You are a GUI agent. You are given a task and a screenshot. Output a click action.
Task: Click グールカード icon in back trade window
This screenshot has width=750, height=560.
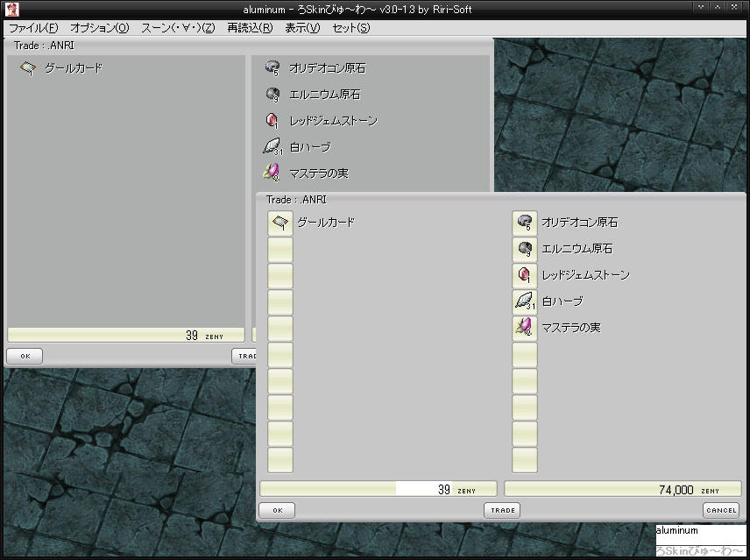tap(28, 68)
